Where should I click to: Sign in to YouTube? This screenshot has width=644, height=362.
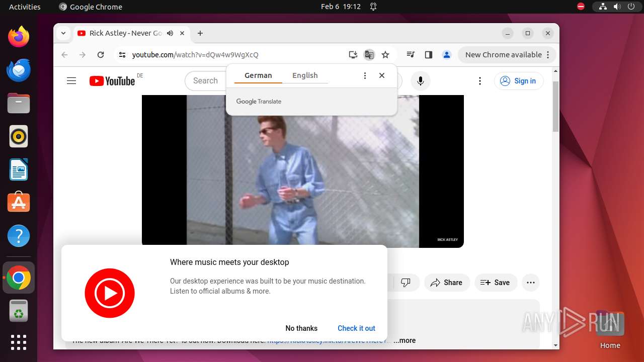519,81
